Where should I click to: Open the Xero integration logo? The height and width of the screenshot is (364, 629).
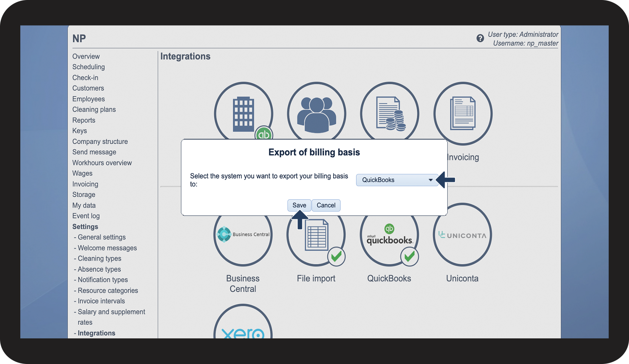pyautogui.click(x=243, y=321)
